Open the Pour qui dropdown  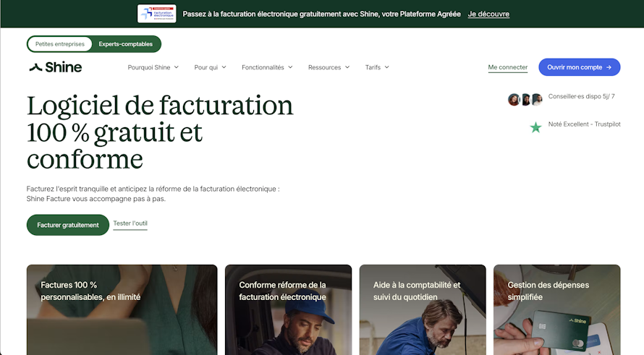tap(211, 67)
